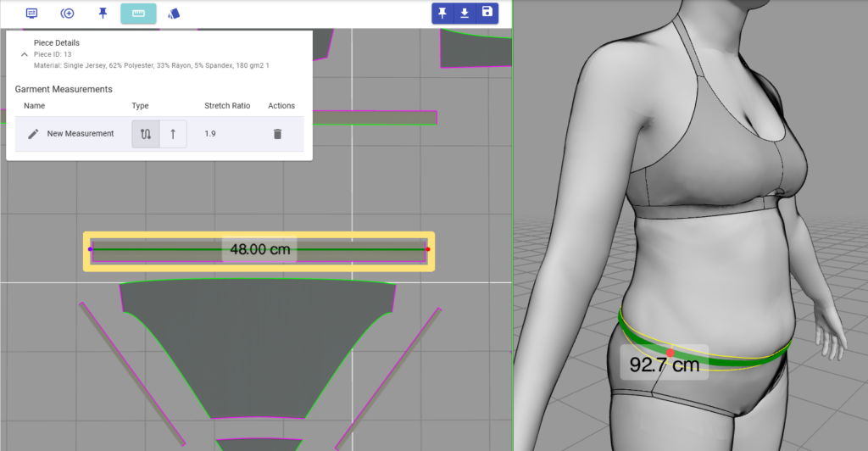Click the pin icon in blue button group
The height and width of the screenshot is (451, 868).
(442, 13)
